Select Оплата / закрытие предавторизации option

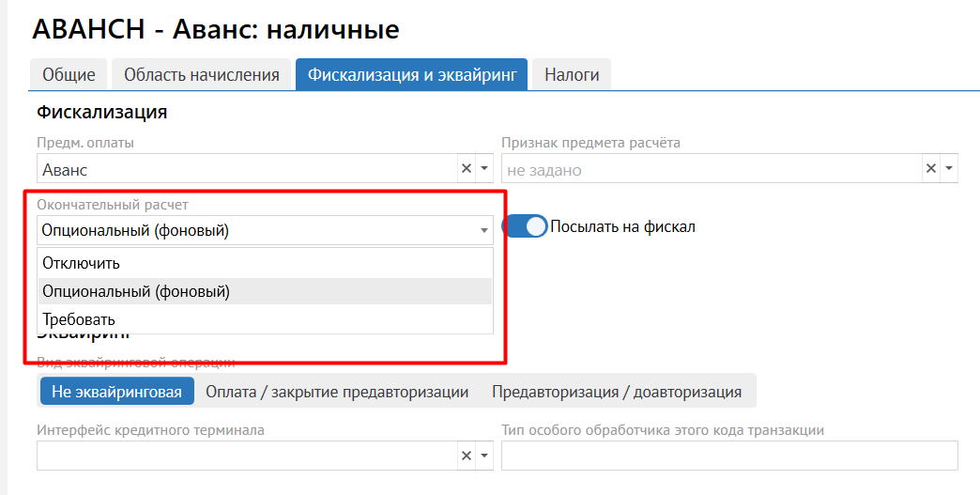coord(337,392)
